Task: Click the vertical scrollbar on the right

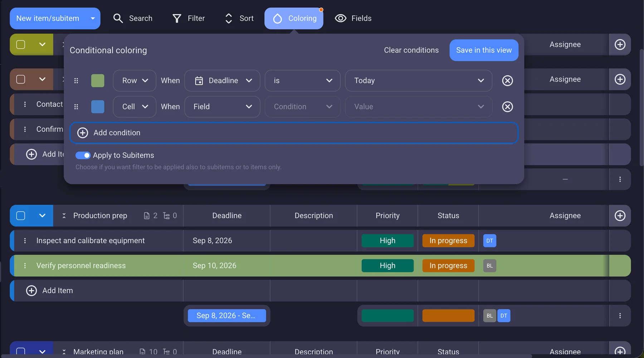Action: pos(641,107)
